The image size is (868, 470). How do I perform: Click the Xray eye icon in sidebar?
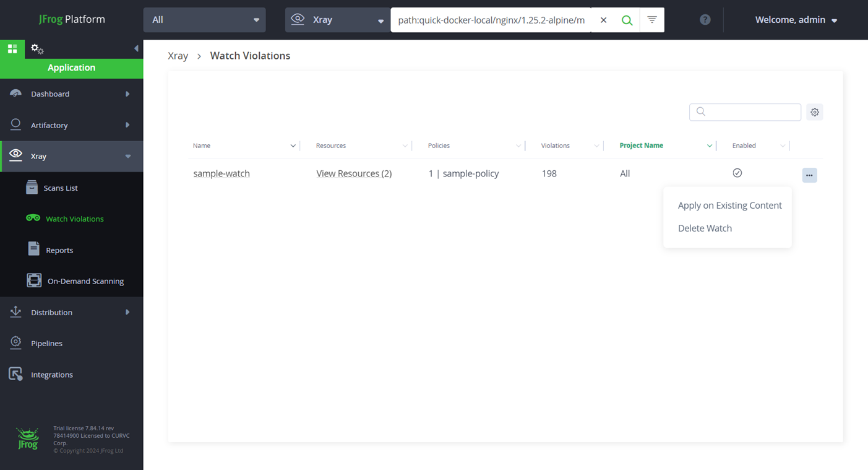tap(16, 155)
